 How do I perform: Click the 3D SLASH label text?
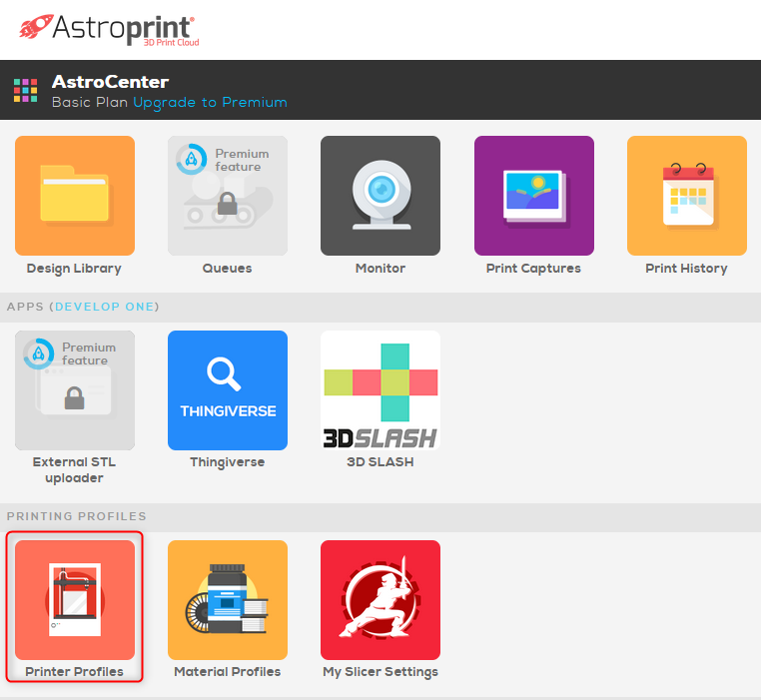coord(380,462)
